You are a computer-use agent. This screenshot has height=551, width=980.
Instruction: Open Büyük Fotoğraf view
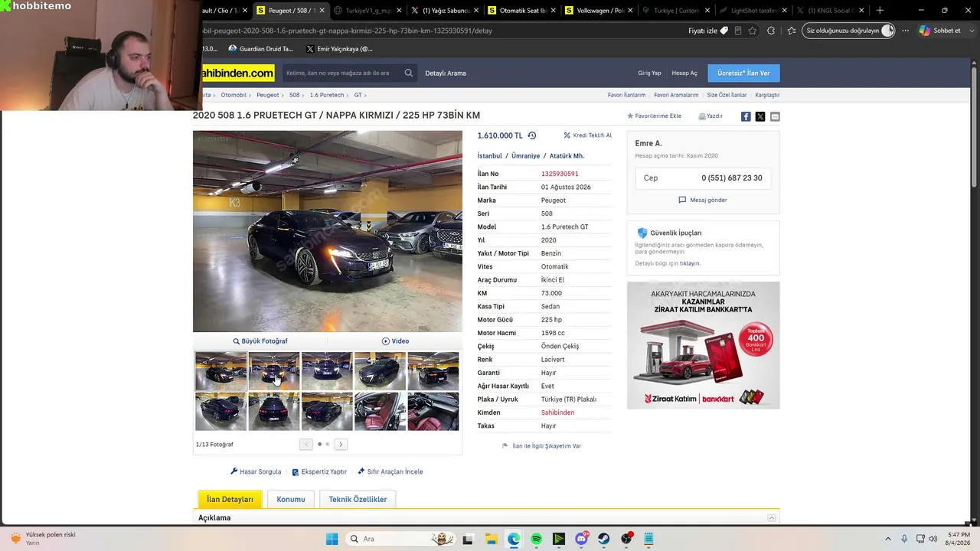(260, 341)
